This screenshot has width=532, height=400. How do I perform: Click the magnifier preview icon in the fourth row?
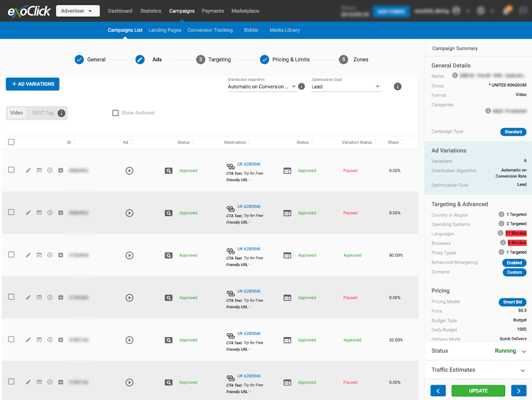pos(169,298)
